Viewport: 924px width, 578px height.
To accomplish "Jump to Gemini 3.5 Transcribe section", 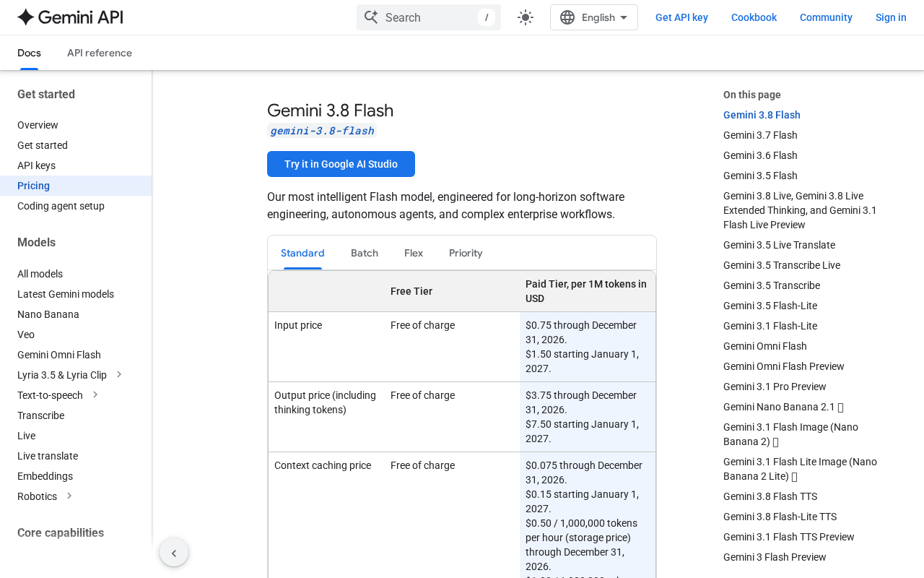I will [772, 285].
